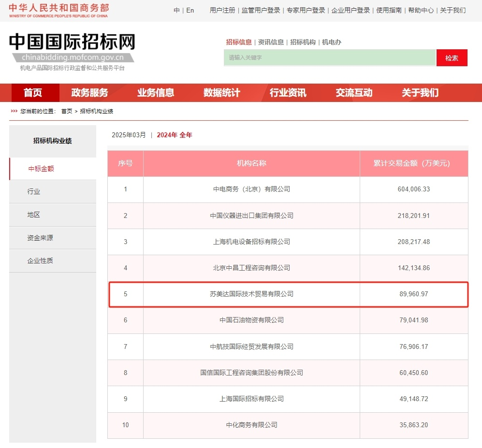Click the amount 35,863.20

(x=414, y=425)
